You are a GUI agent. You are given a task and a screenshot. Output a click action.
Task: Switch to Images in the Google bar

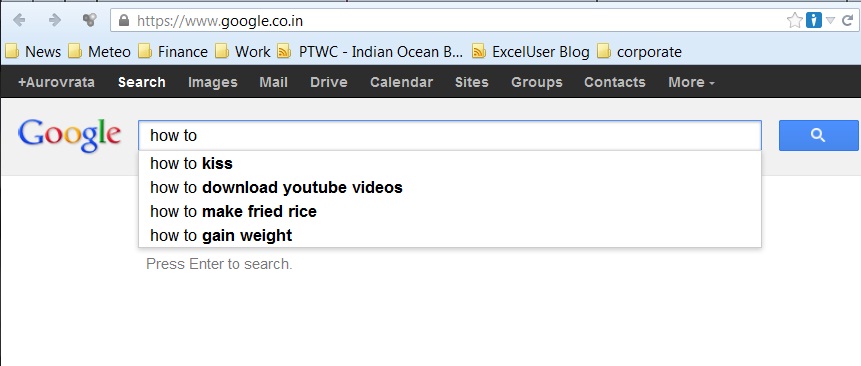pyautogui.click(x=213, y=82)
